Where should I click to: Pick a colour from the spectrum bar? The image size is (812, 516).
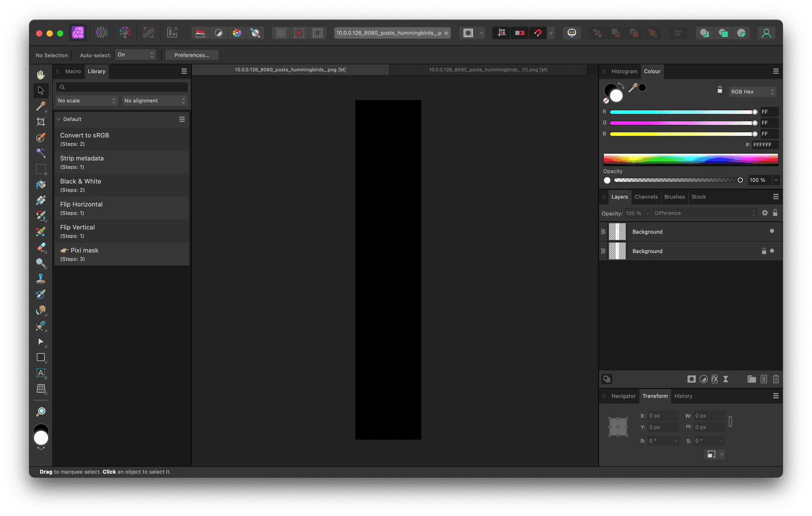click(690, 159)
